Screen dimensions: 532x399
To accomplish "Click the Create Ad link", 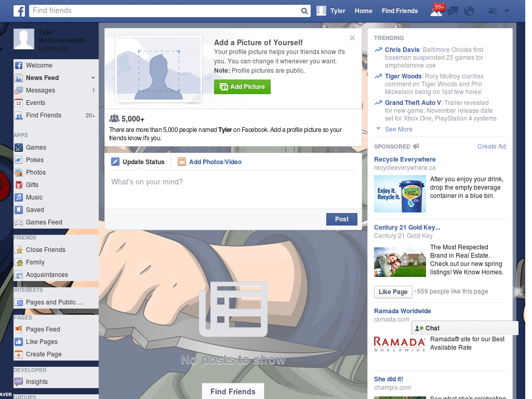I will 491,146.
